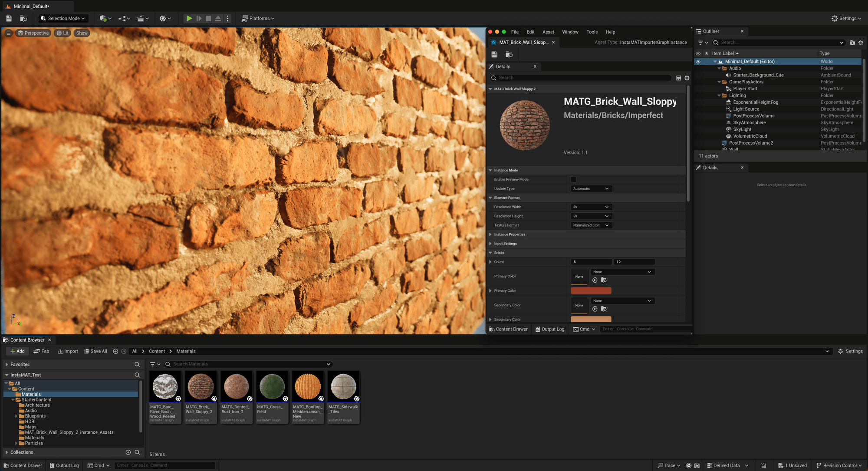Open the Edit menu in asset editor
Image resolution: width=868 pixels, height=471 pixels.
[x=530, y=32]
